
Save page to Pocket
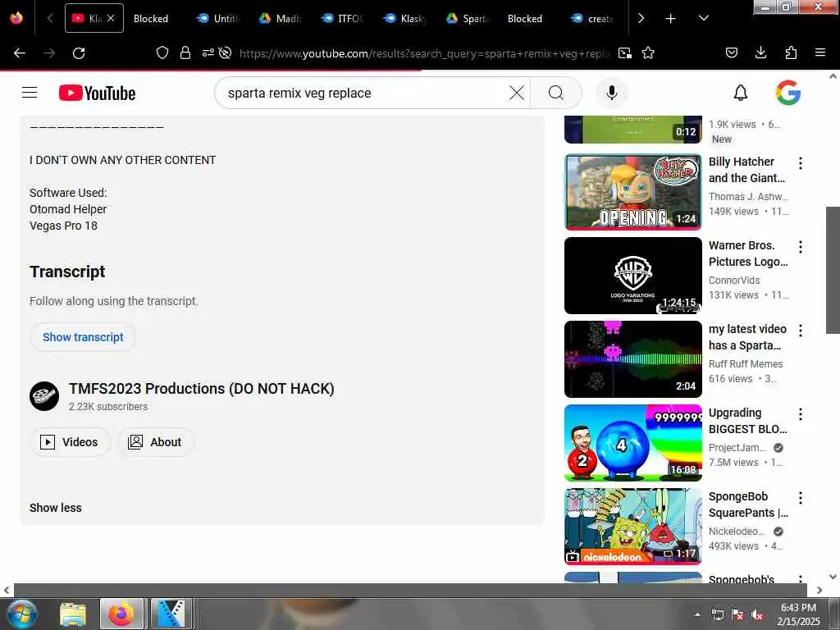731,53
